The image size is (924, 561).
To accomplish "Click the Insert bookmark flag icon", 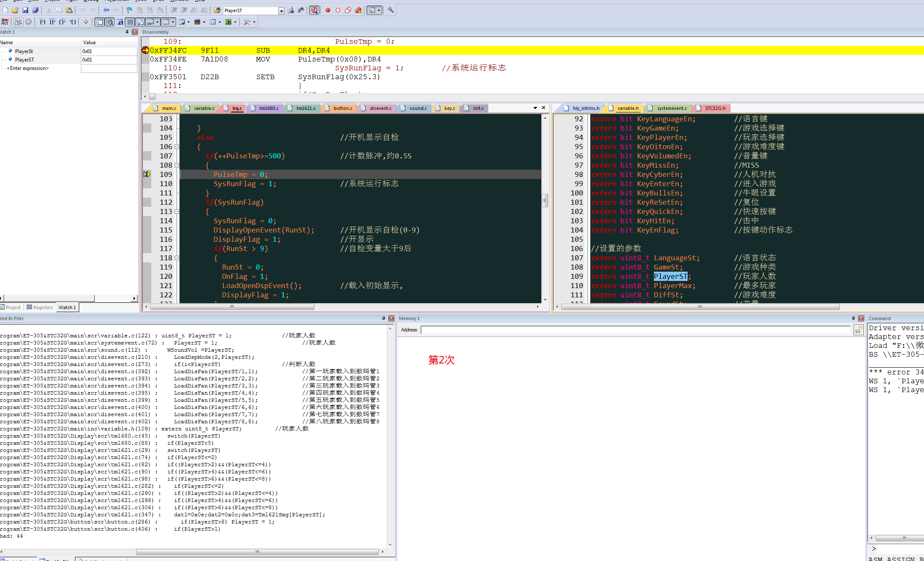I will click(129, 10).
